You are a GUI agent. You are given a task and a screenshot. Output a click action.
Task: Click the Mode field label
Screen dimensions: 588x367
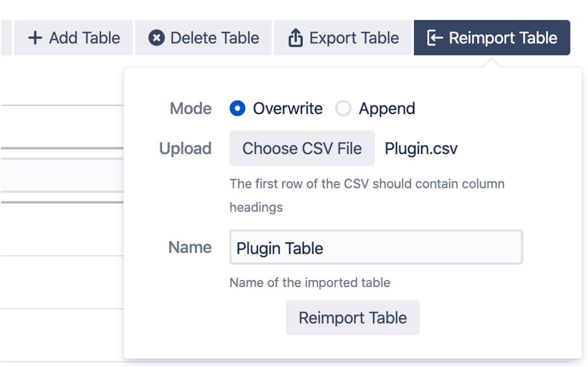click(x=190, y=108)
